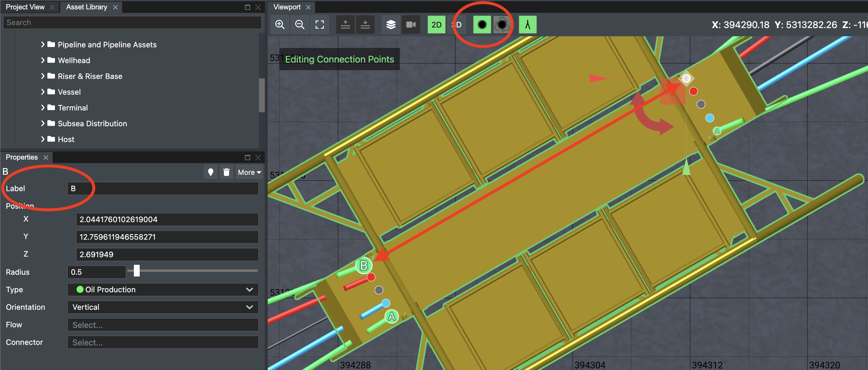Click the green lambda tool icon
868x370 pixels.
[528, 25]
